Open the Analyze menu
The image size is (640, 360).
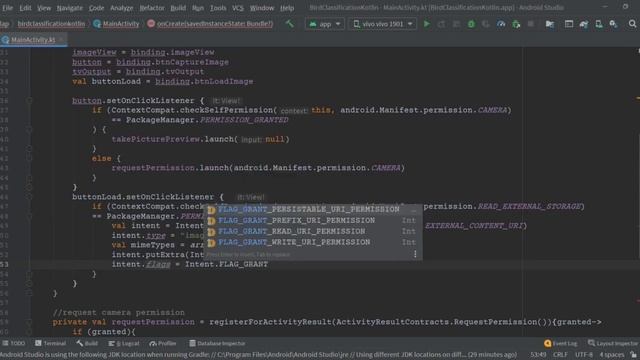tap(122, 8)
